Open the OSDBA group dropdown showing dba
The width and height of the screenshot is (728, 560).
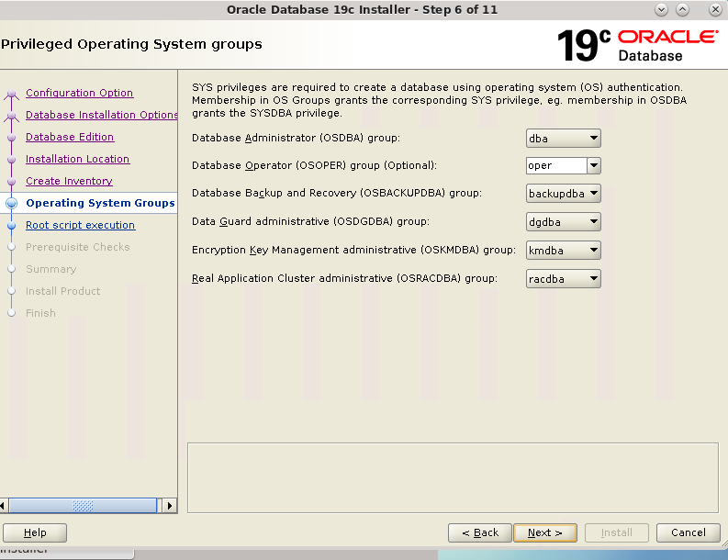click(563, 139)
